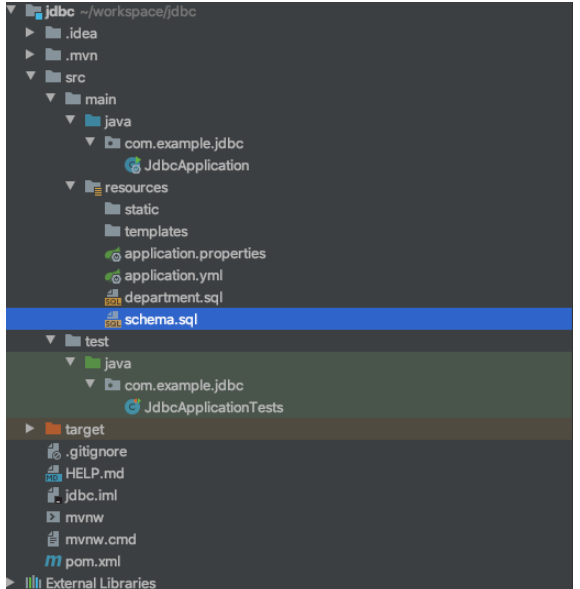Click the External Libraries bars icon
580x589 pixels.
(x=33, y=582)
